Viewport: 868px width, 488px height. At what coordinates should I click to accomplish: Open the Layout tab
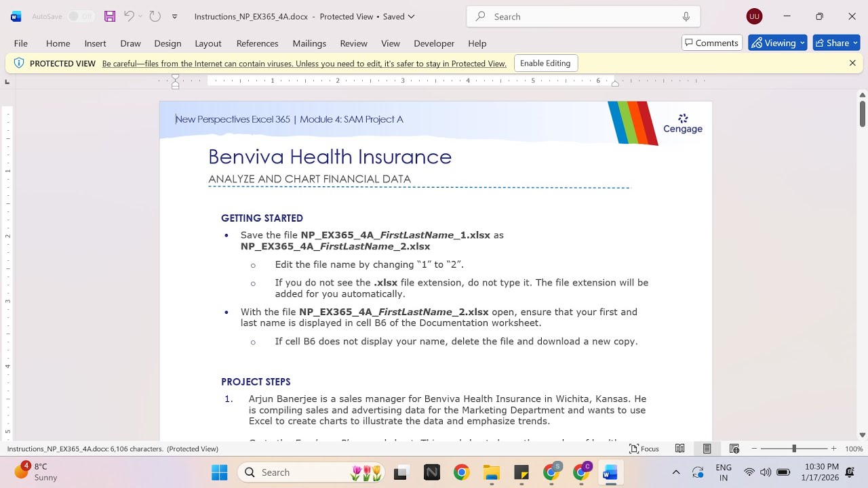(x=208, y=43)
